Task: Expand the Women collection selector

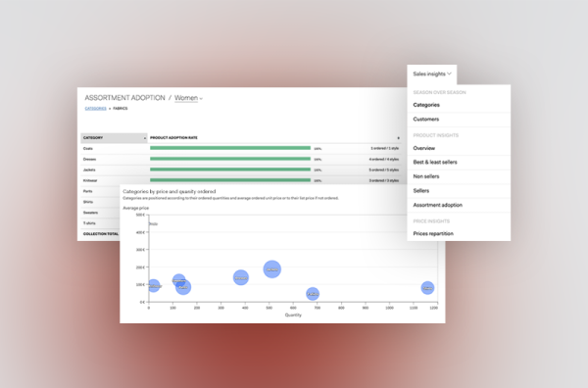Action: [x=188, y=98]
